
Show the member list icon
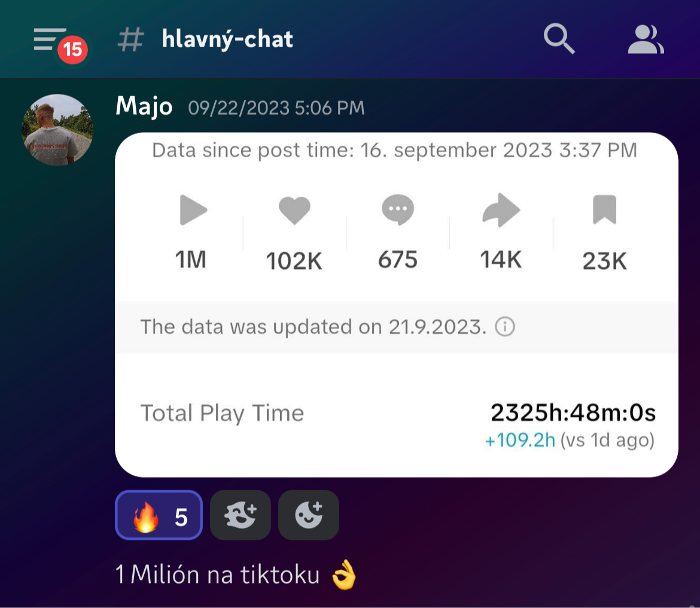point(646,39)
